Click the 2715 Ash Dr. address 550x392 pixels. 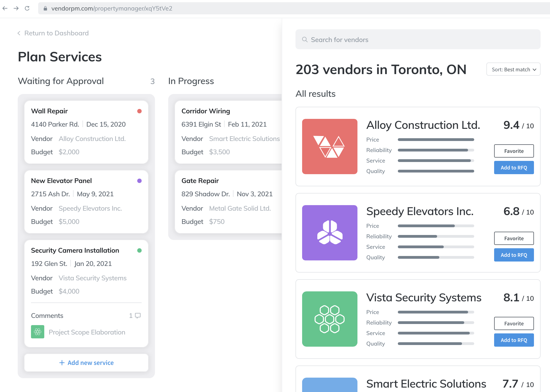tap(50, 194)
